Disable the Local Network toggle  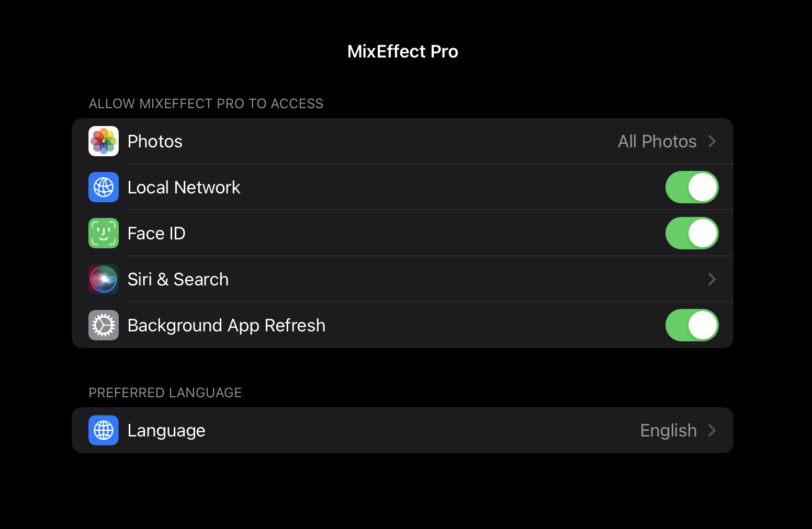pos(692,187)
